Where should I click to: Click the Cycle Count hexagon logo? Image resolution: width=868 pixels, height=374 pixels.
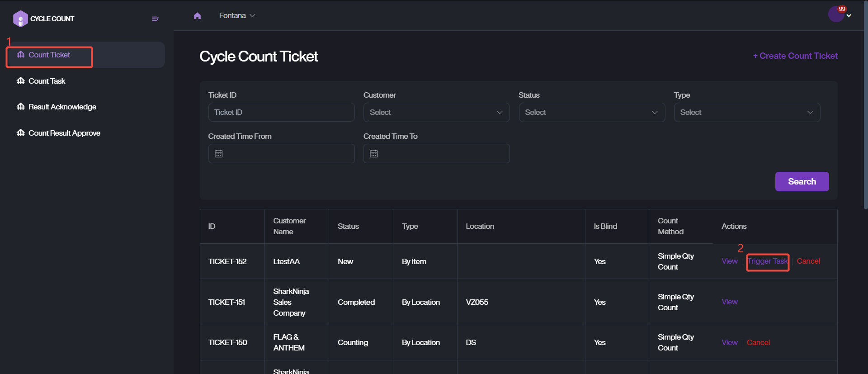click(20, 19)
